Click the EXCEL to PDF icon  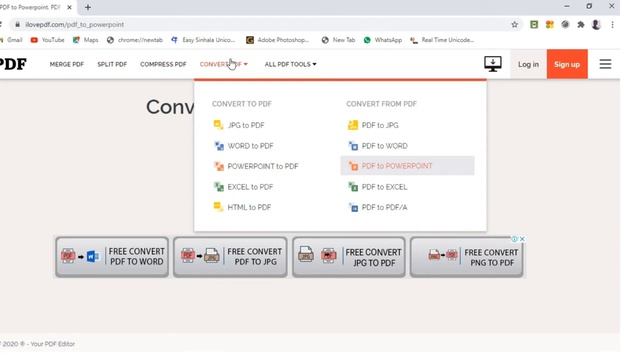(219, 187)
